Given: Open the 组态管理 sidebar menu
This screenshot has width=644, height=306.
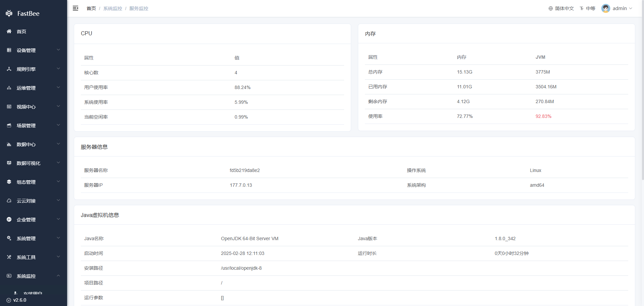Looking at the screenshot, I should pyautogui.click(x=34, y=182).
